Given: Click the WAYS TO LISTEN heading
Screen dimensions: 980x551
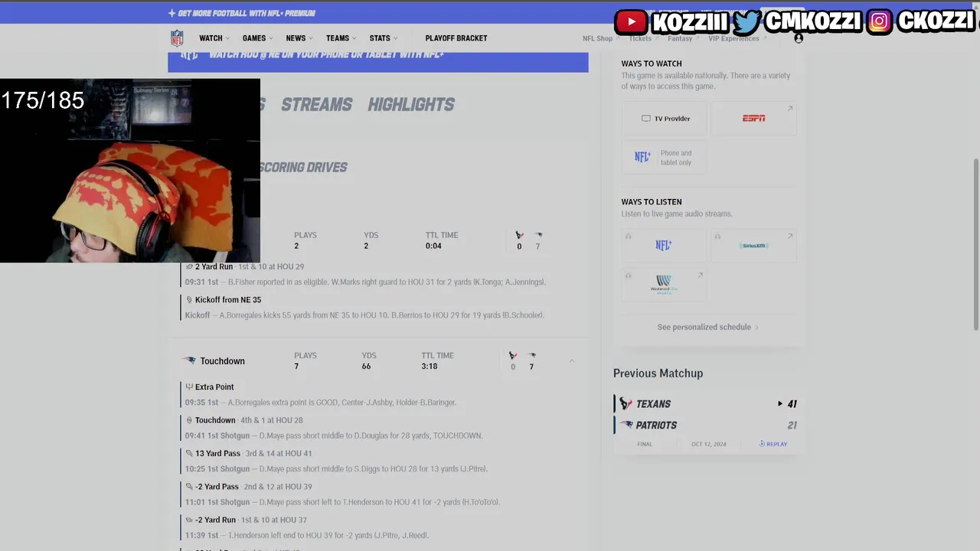Looking at the screenshot, I should point(652,202).
